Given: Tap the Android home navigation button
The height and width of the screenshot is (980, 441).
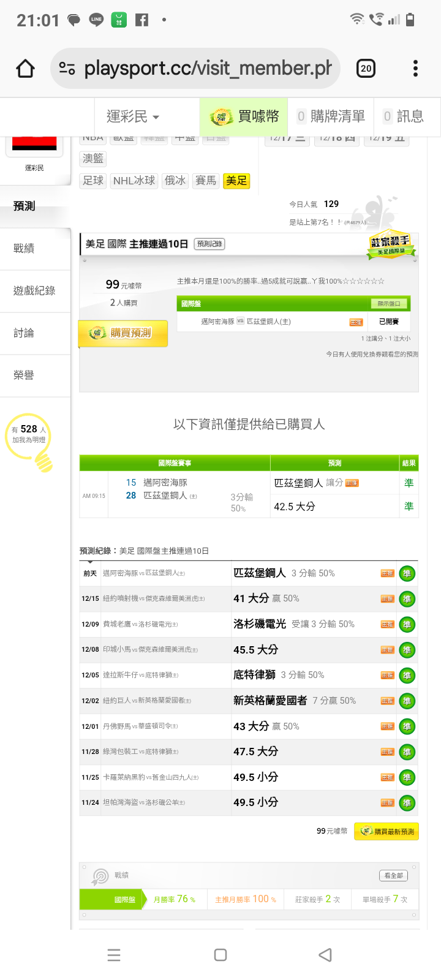Looking at the screenshot, I should [x=221, y=955].
